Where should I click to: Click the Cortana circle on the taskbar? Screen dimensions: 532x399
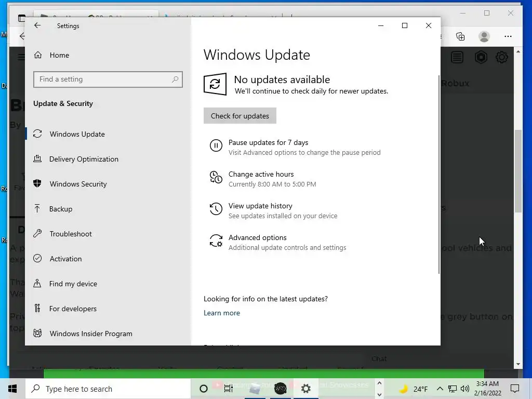pyautogui.click(x=204, y=389)
